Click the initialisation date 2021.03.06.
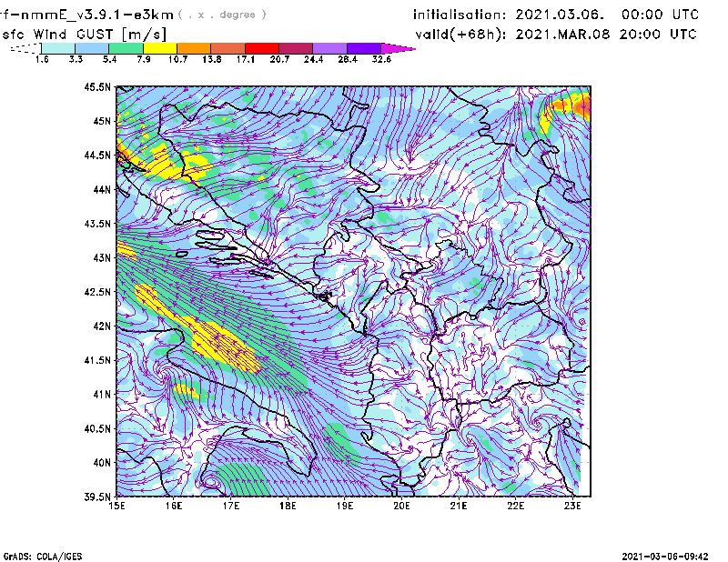The image size is (728, 562). [x=560, y=15]
